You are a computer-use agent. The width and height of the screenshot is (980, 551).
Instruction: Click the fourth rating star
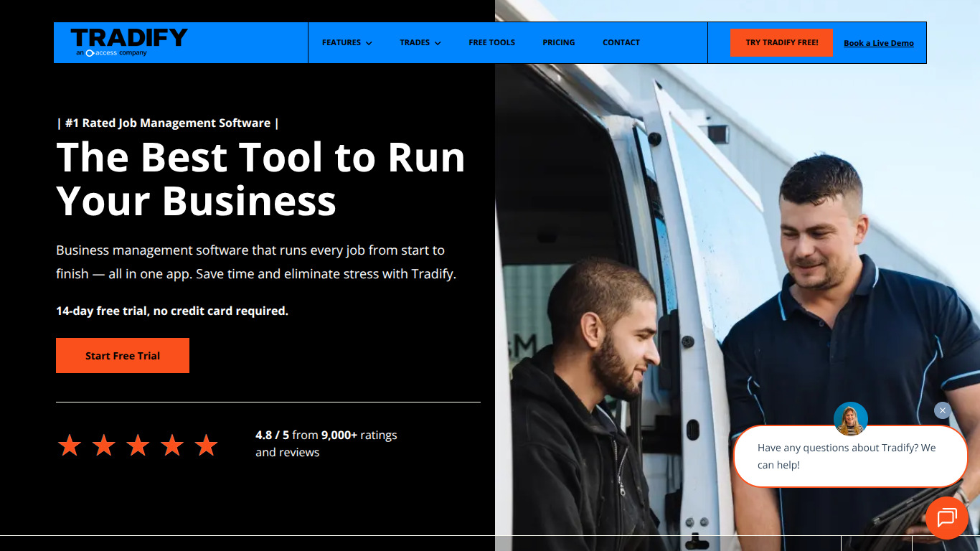coord(172,445)
